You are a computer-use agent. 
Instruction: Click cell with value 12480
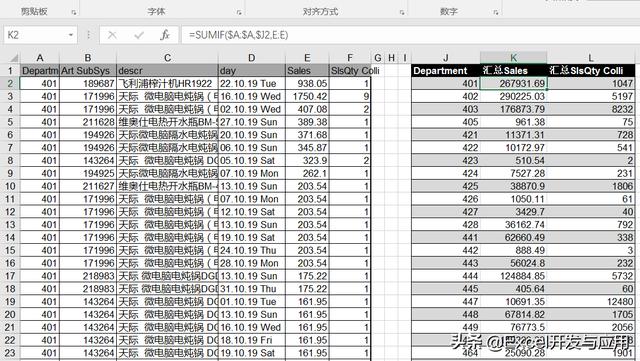591,302
